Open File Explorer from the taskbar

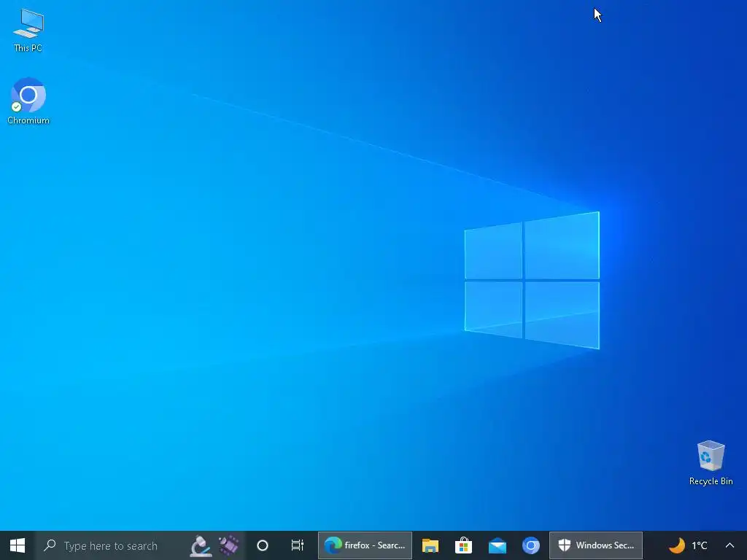tap(430, 545)
